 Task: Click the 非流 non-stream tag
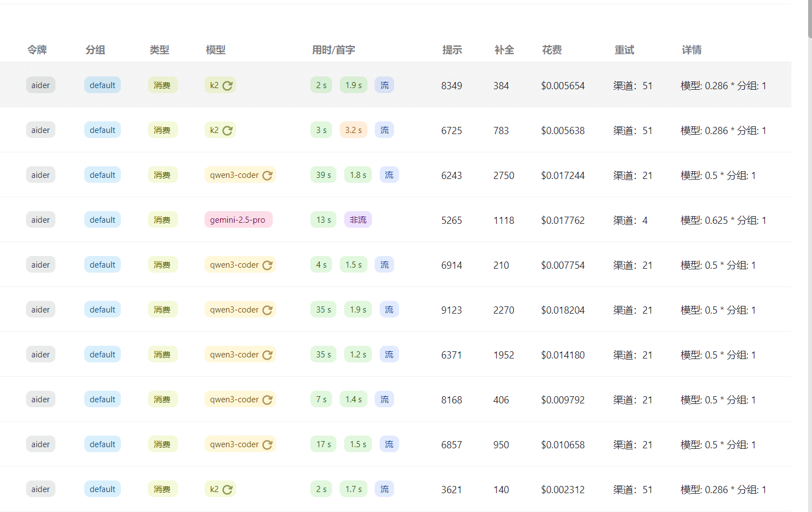point(358,220)
